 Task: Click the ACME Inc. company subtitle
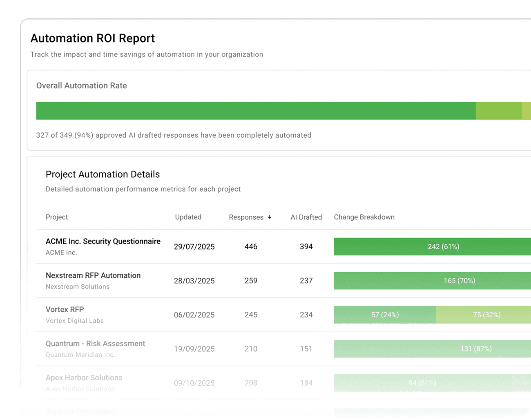[61, 252]
